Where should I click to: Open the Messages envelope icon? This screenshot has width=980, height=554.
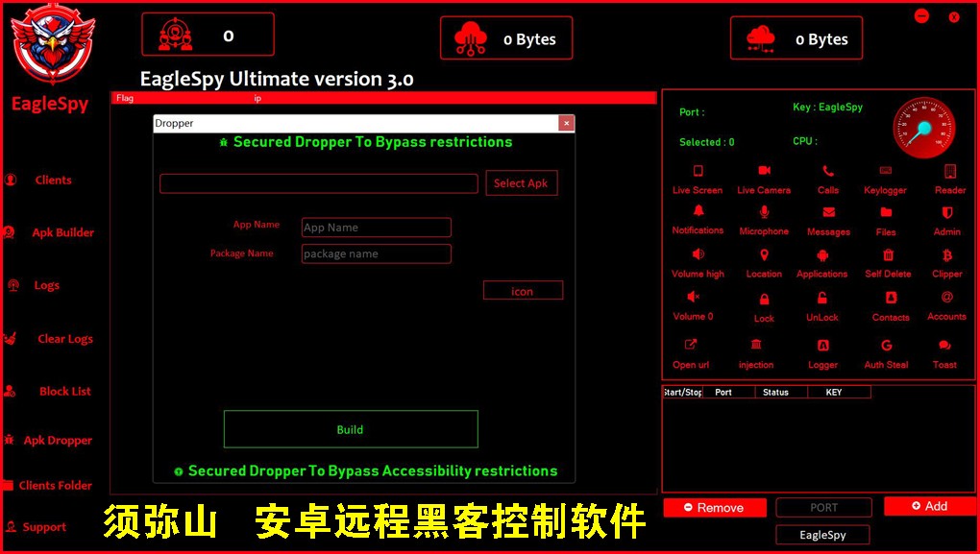tap(829, 212)
